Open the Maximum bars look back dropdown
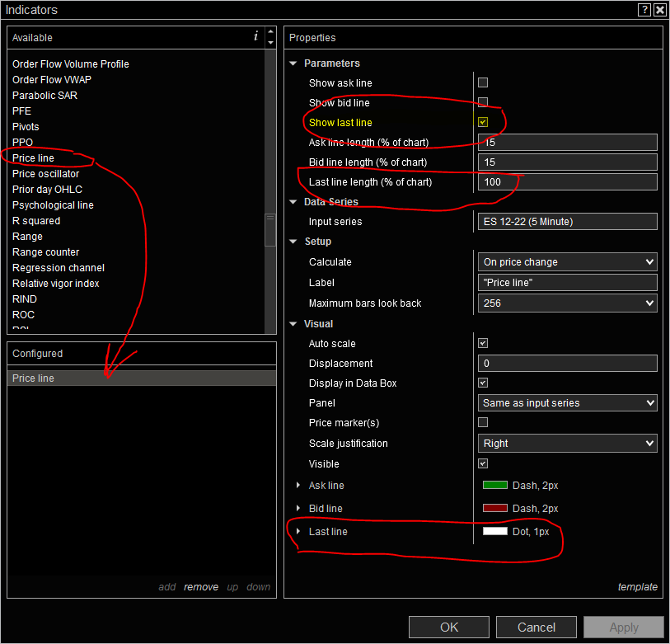Viewport: 670px width, 644px height. click(568, 303)
